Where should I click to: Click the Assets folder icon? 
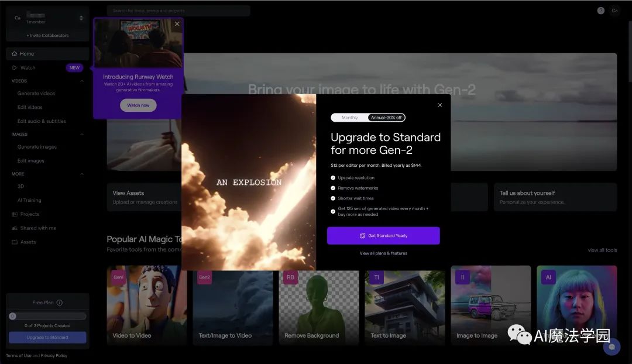[15, 242]
